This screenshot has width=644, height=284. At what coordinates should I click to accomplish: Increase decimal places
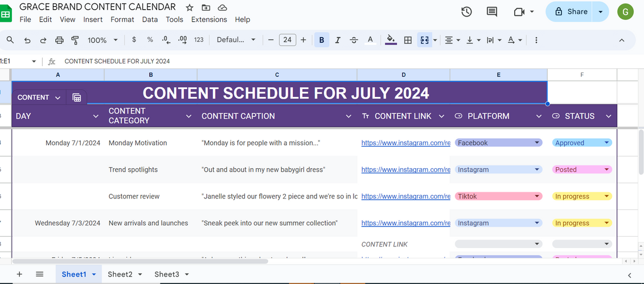[182, 40]
